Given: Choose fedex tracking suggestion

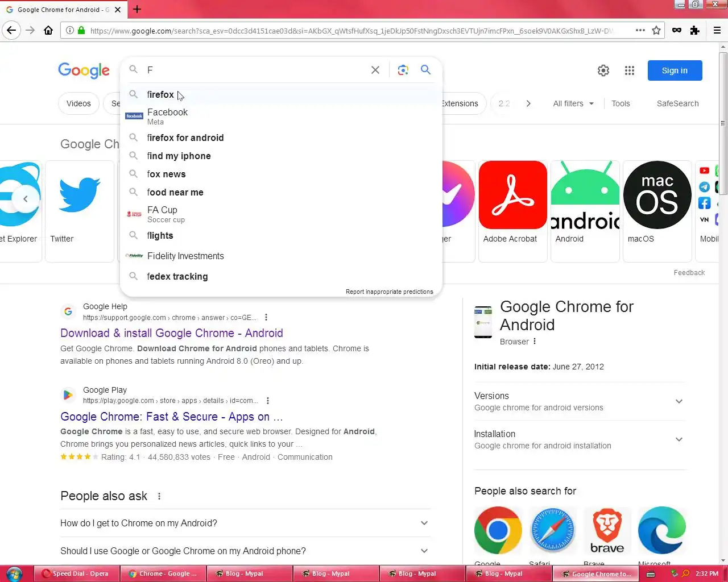Looking at the screenshot, I should (x=281, y=276).
